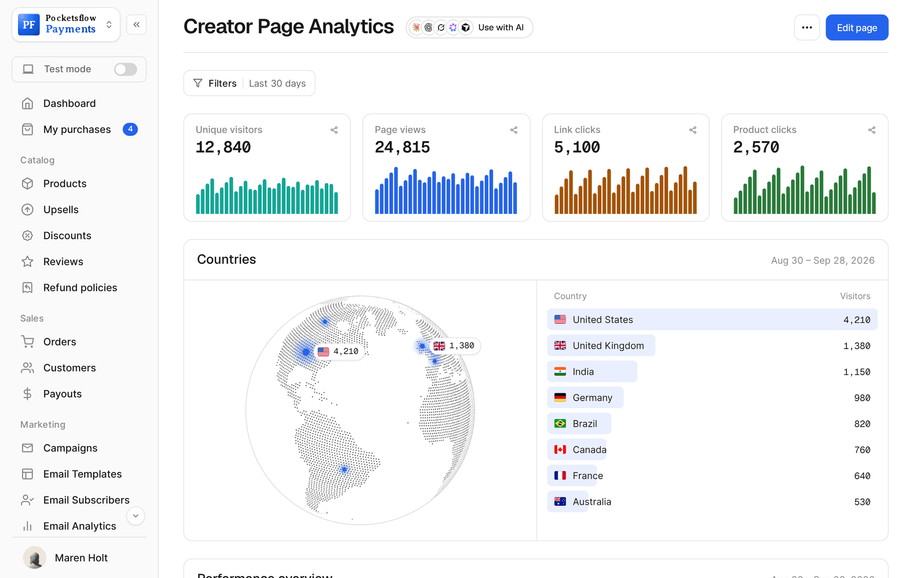This screenshot has height=578, width=924.
Task: Click the Dashboard home icon
Action: (x=28, y=103)
